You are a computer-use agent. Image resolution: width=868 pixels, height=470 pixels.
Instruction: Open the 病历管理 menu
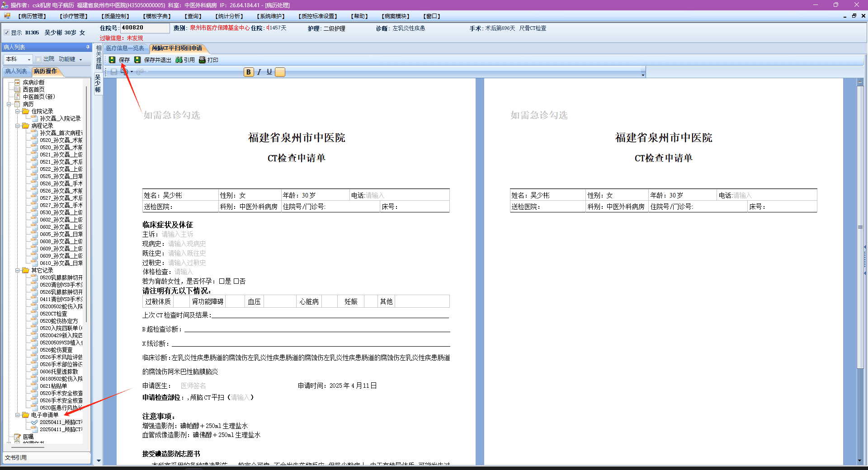tap(32, 16)
